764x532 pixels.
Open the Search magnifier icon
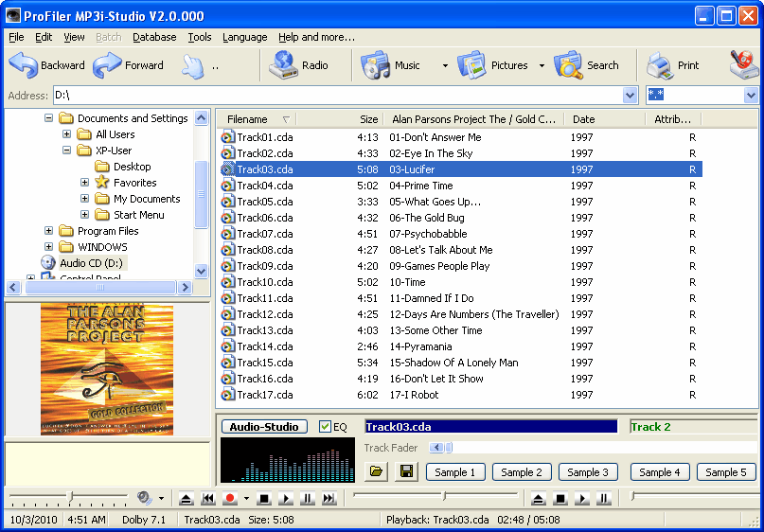568,65
